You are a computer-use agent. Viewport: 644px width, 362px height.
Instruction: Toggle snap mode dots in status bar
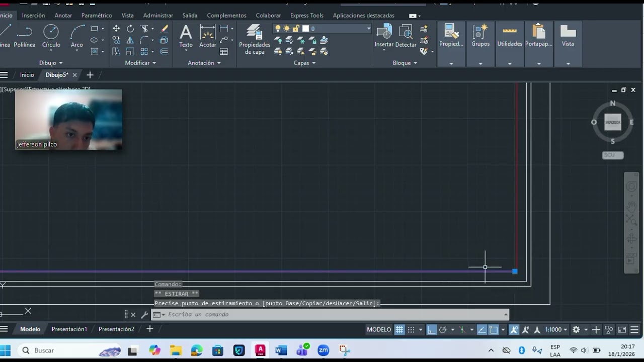[411, 330]
